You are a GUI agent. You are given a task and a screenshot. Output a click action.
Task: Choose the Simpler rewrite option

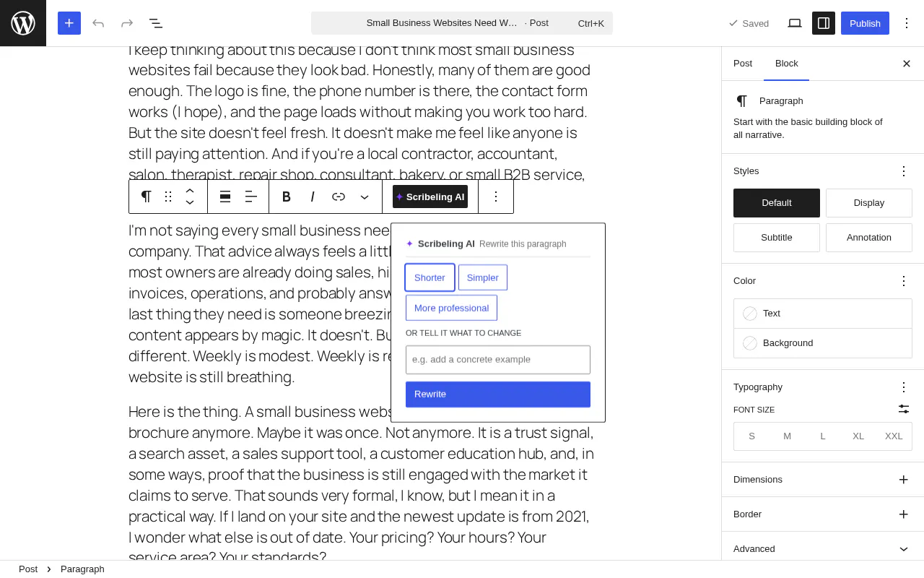tap(483, 277)
